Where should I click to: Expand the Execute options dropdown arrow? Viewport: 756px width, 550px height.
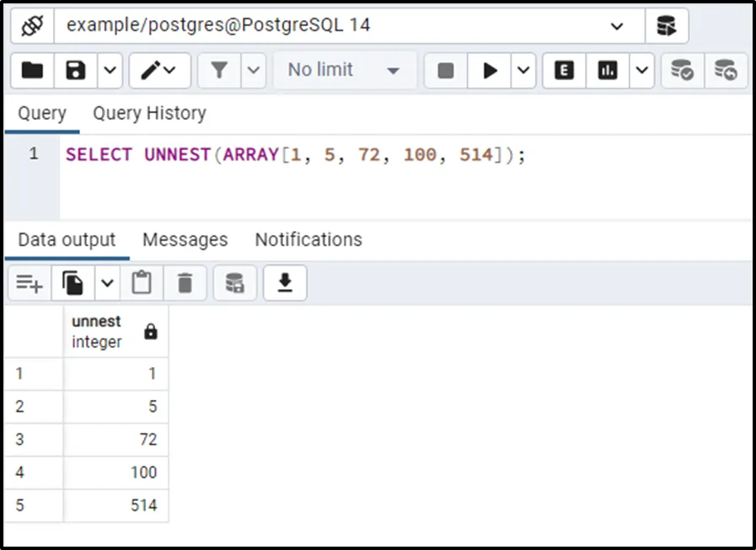tap(523, 70)
